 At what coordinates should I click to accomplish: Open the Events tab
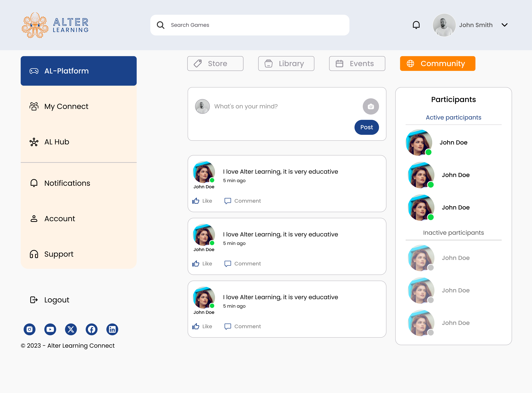[357, 63]
